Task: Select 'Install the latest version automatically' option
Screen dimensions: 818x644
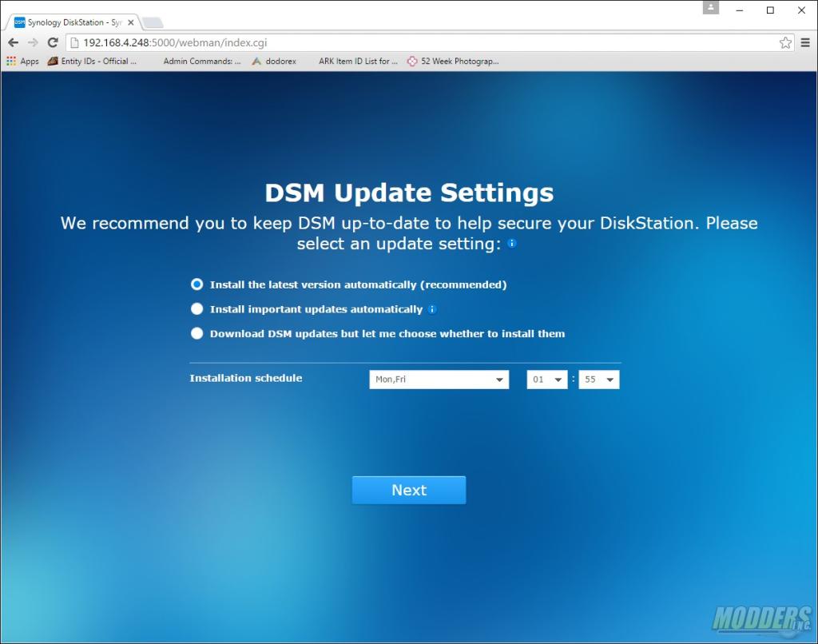Action: point(197,284)
